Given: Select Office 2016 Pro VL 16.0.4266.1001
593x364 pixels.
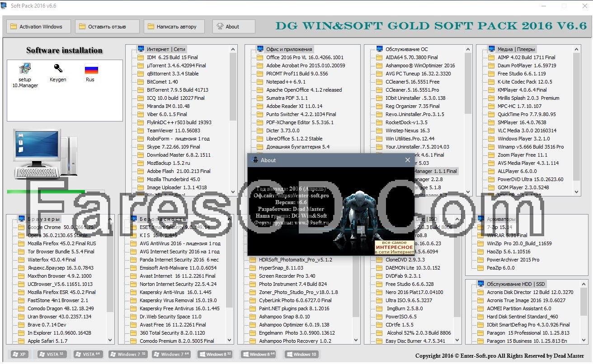Looking at the screenshot, I should click(x=305, y=57).
